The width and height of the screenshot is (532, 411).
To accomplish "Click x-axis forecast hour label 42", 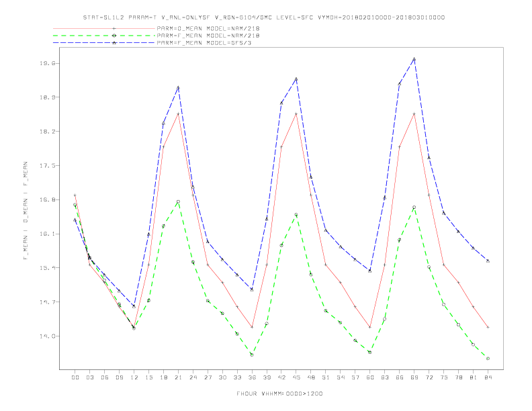I will pos(281,377).
